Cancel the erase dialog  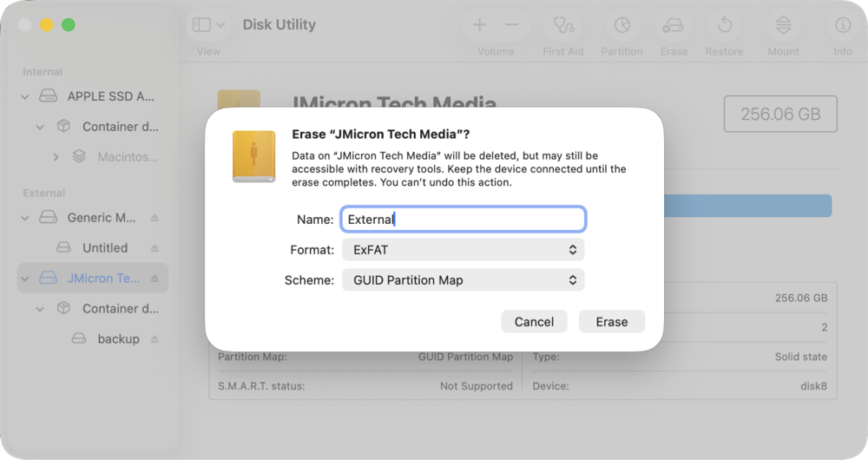click(534, 322)
